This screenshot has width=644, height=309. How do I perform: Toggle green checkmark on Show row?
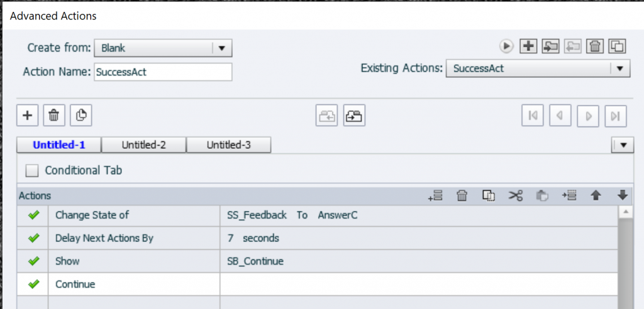pyautogui.click(x=34, y=261)
